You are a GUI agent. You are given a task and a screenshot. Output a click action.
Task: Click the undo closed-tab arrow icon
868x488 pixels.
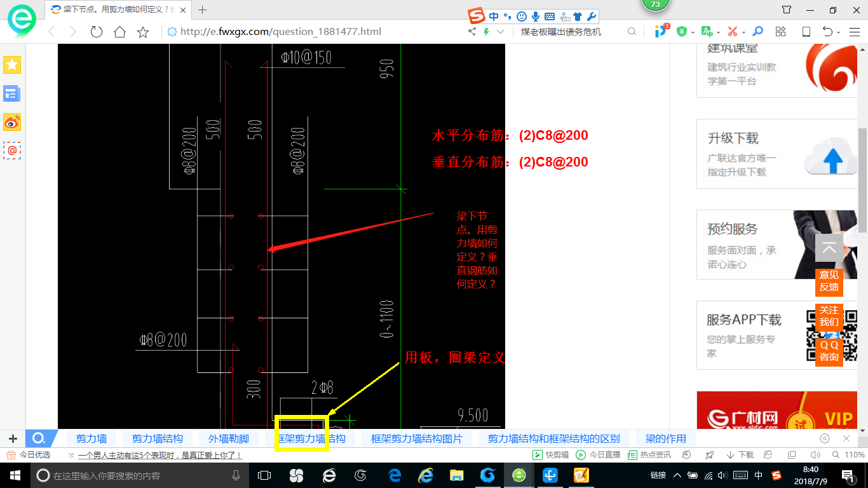click(x=827, y=31)
